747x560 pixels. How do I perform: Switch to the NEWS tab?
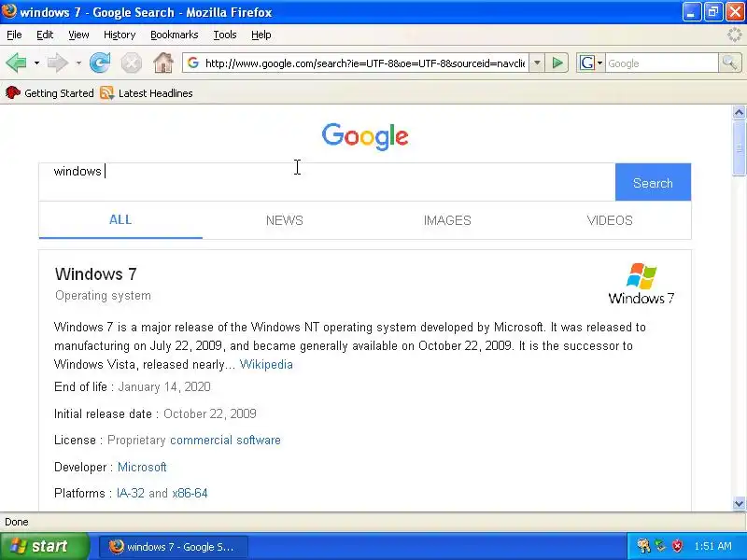click(285, 220)
